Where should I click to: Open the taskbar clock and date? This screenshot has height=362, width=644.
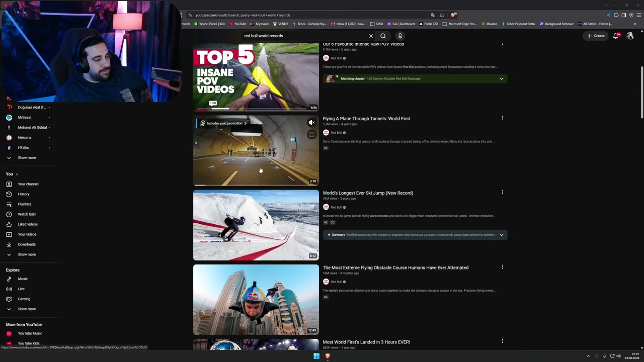(x=631, y=356)
